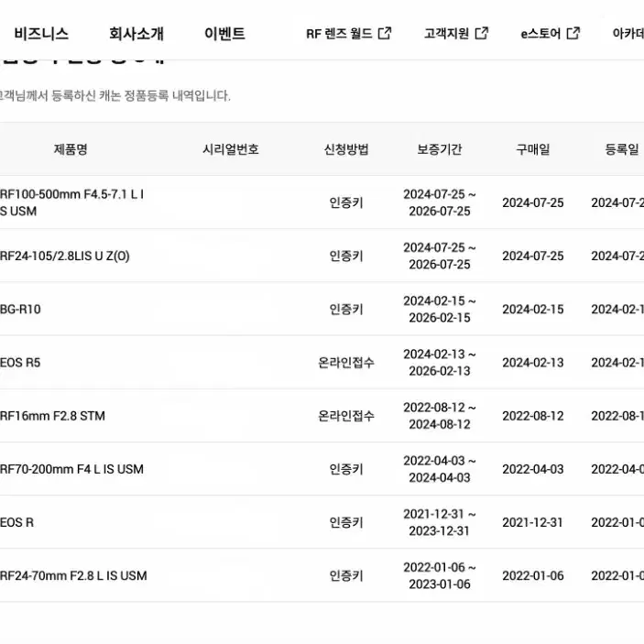Viewport: 644px width, 644px height.
Task: Select the RF16mm F2.8 STM product
Action: (x=52, y=416)
